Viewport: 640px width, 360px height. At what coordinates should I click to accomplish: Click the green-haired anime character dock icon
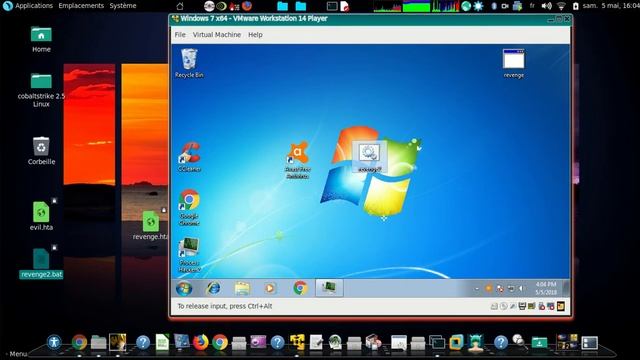pos(476,342)
